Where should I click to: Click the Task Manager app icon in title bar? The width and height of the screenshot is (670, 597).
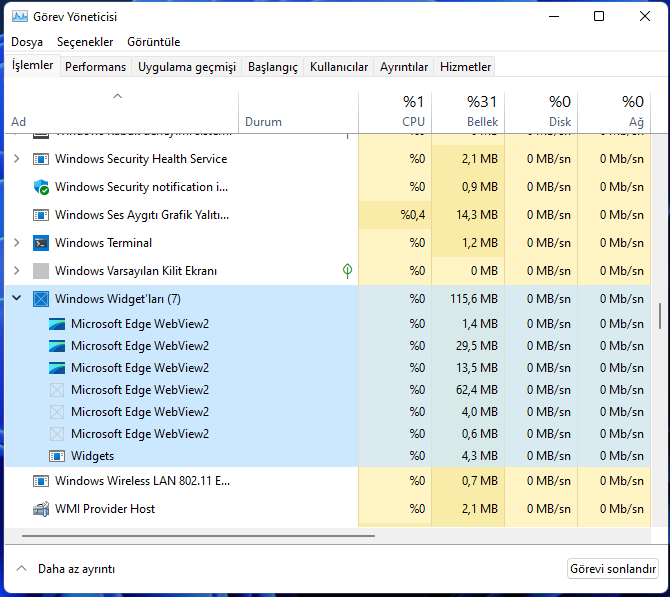20,17
